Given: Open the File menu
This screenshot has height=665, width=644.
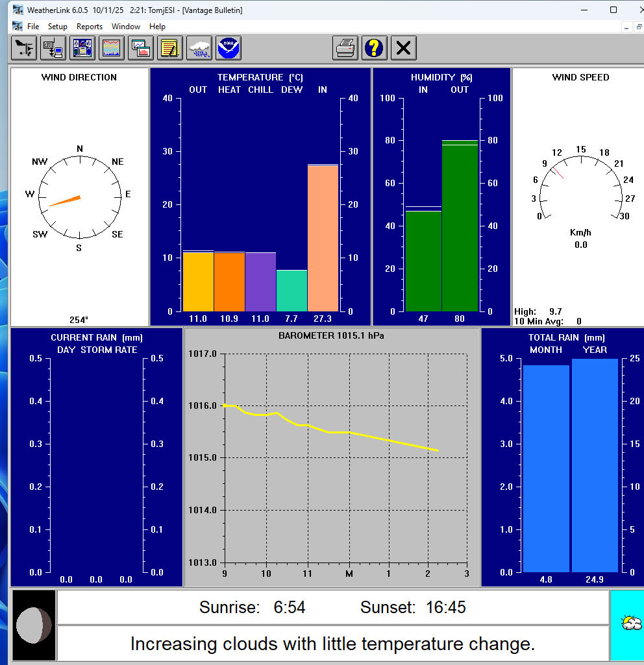Looking at the screenshot, I should tap(33, 27).
